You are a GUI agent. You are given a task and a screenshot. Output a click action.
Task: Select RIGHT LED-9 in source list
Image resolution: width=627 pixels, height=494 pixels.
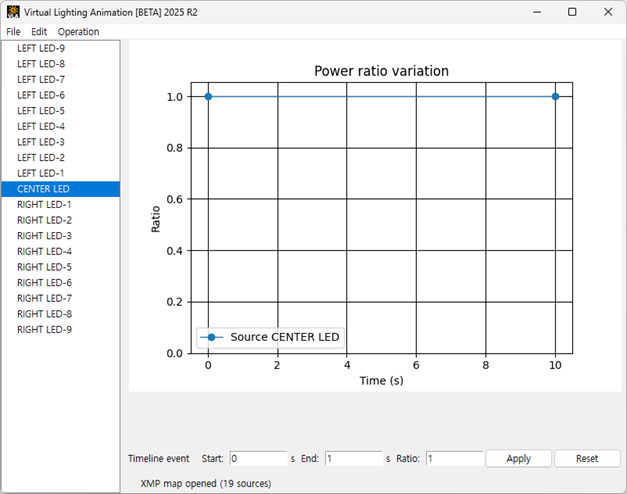click(61, 329)
